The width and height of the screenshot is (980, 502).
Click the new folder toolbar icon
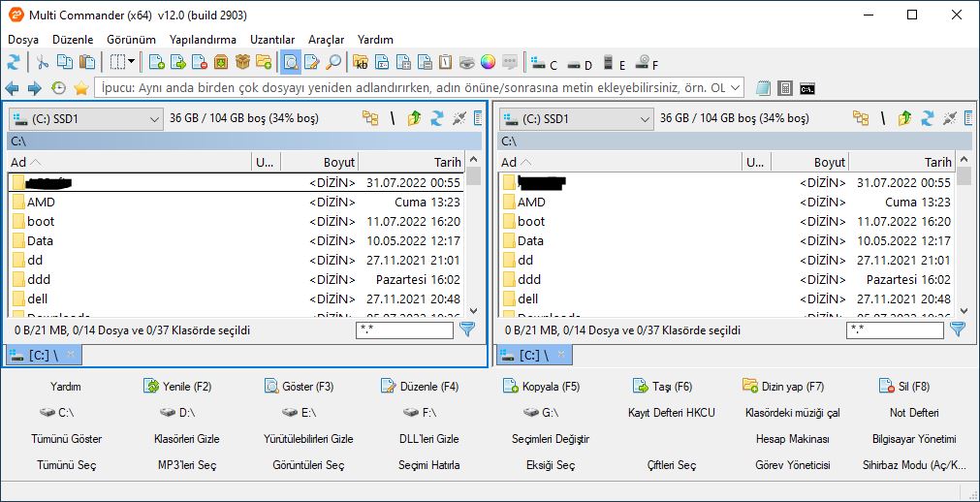264,62
